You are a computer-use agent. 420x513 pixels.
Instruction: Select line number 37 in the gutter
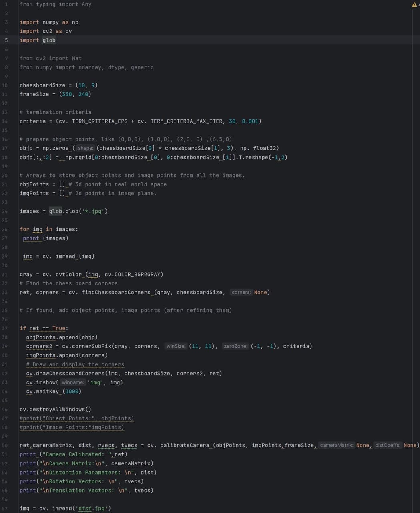tap(6, 328)
